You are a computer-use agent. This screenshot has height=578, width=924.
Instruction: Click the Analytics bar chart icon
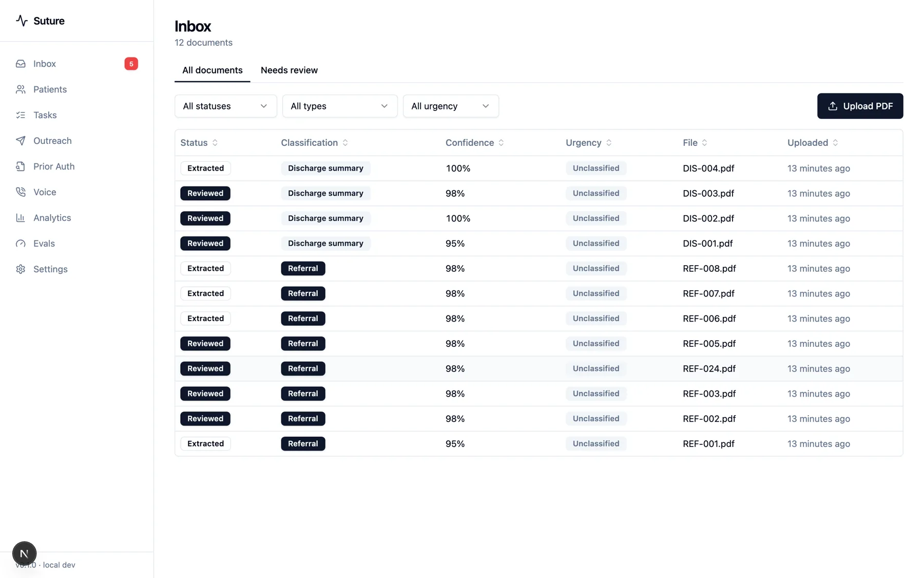click(21, 218)
